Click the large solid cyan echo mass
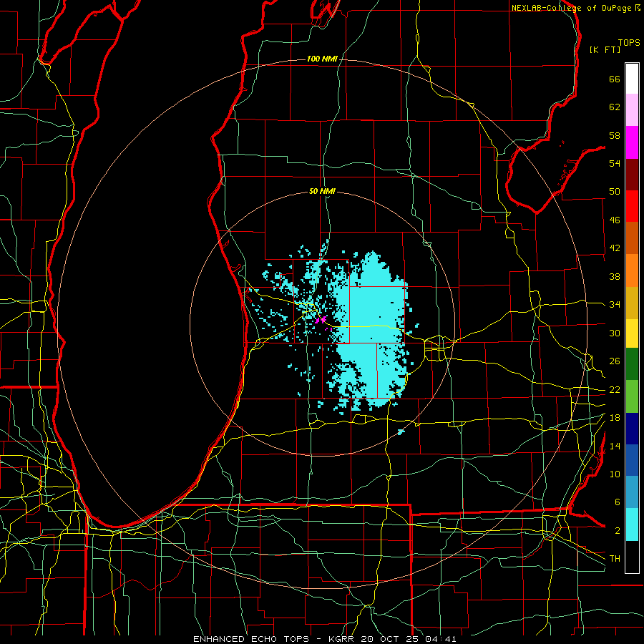644x644 pixels. [371, 333]
